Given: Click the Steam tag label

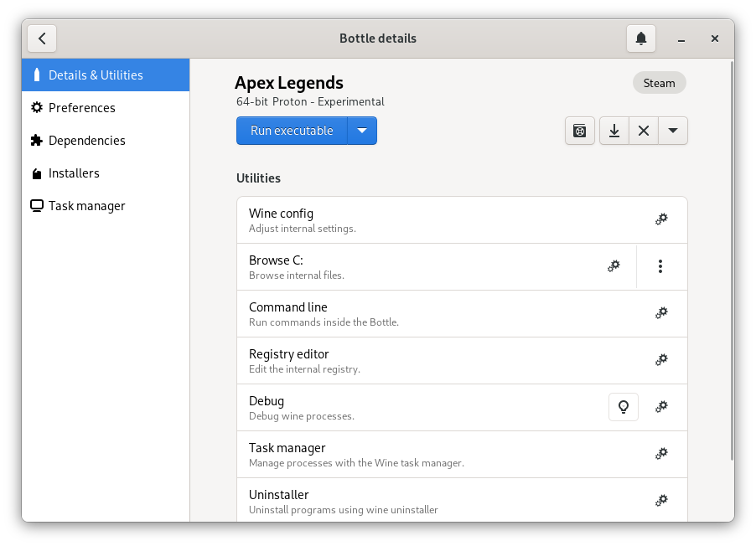Looking at the screenshot, I should click(659, 83).
